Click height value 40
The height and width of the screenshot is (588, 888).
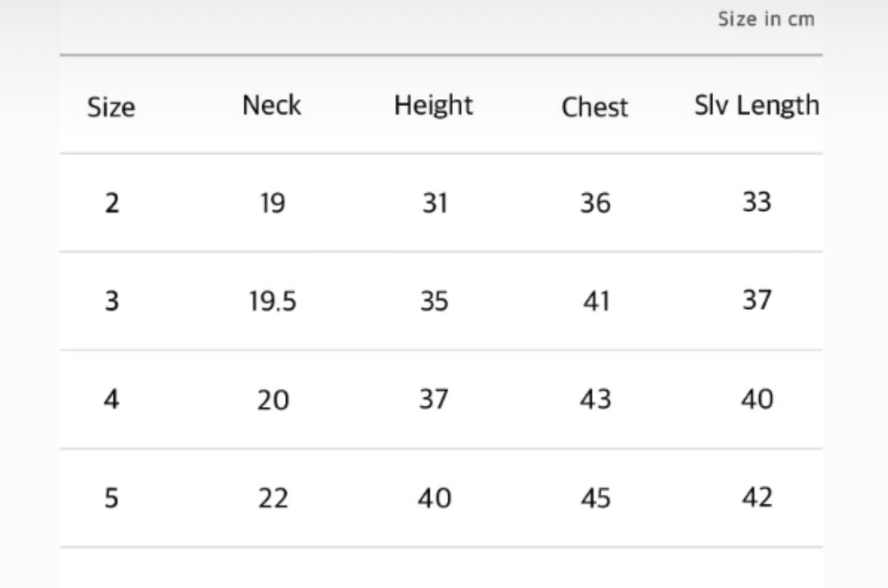(434, 498)
